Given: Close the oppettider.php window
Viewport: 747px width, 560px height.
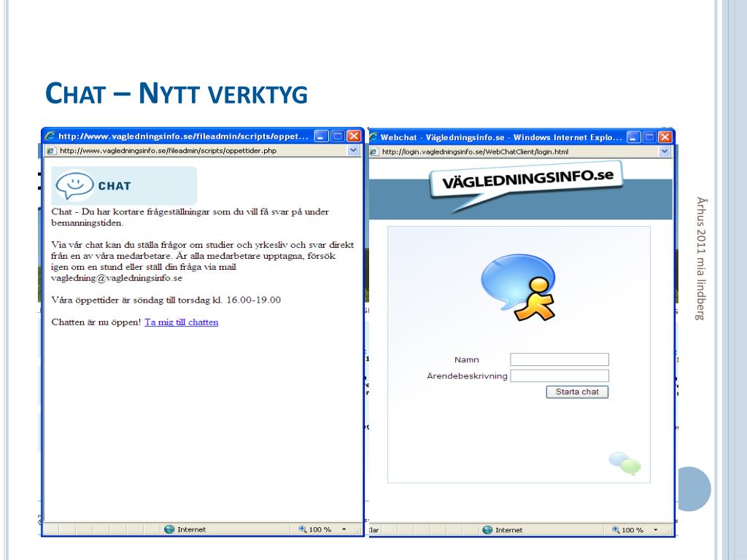Looking at the screenshot, I should 354,136.
